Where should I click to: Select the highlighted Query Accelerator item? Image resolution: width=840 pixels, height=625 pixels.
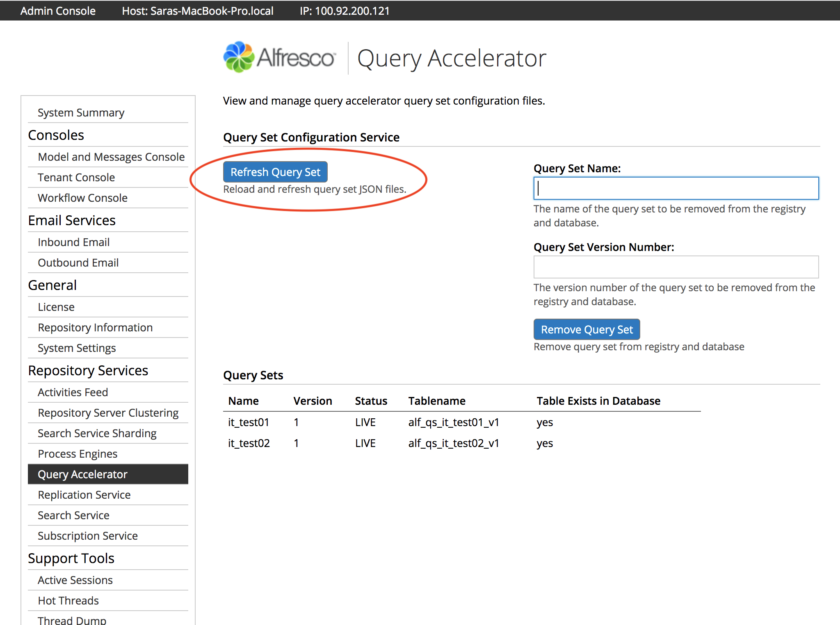click(x=82, y=474)
